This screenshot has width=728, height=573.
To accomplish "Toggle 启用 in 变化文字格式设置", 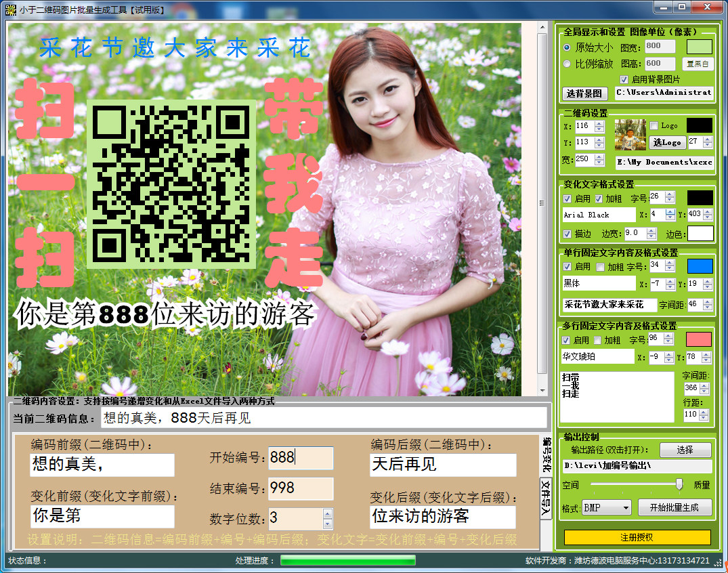I will (x=567, y=198).
